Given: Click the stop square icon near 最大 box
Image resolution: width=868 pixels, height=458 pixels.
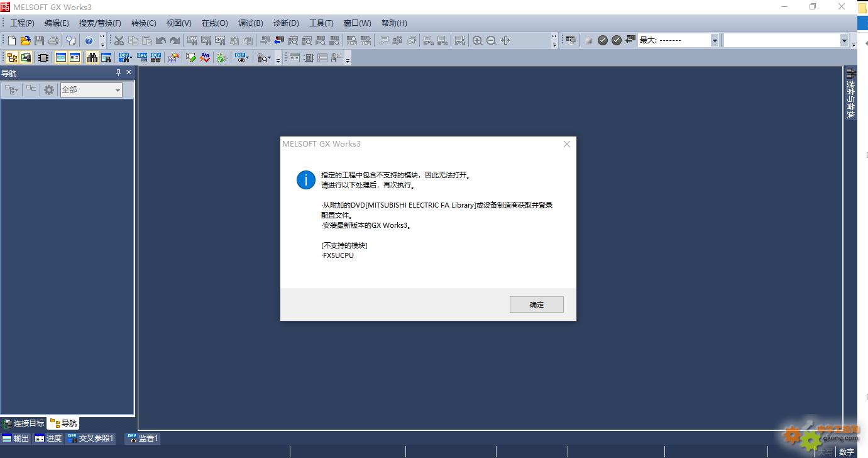Looking at the screenshot, I should click(588, 40).
